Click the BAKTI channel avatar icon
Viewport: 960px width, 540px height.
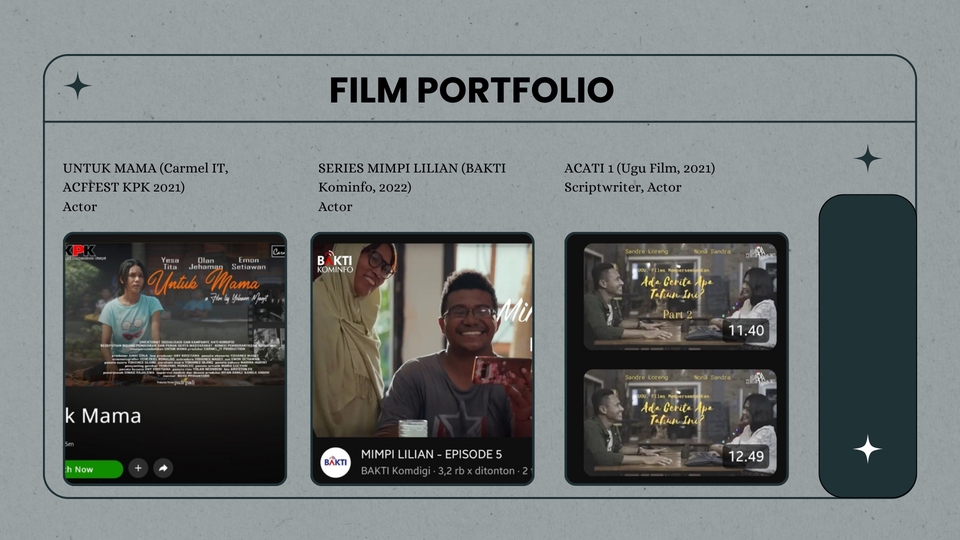tap(336, 462)
